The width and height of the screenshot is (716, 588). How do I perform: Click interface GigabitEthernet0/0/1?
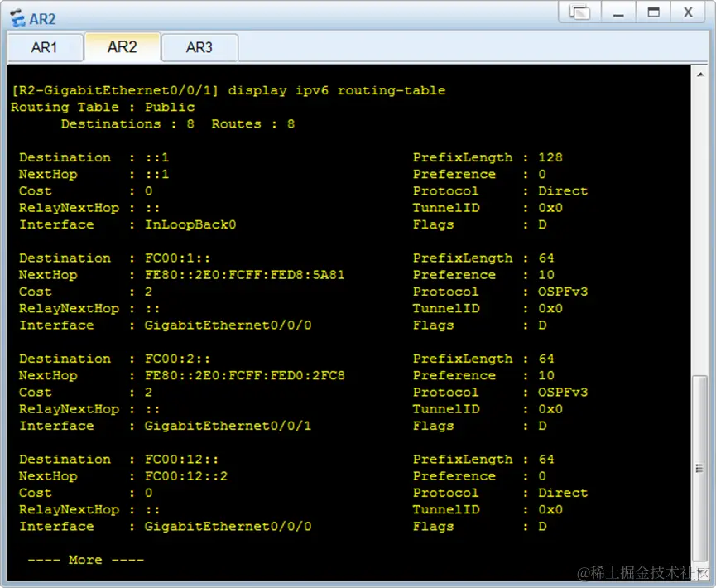pos(228,426)
